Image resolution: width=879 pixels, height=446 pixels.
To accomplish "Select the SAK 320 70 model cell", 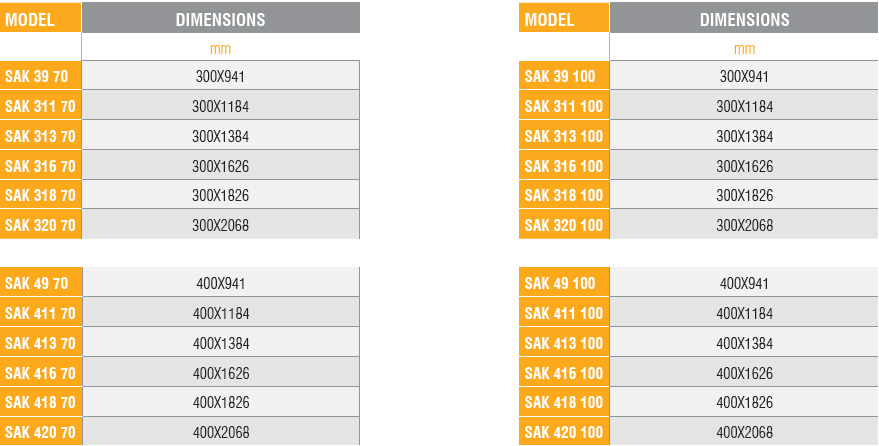I will (40, 225).
